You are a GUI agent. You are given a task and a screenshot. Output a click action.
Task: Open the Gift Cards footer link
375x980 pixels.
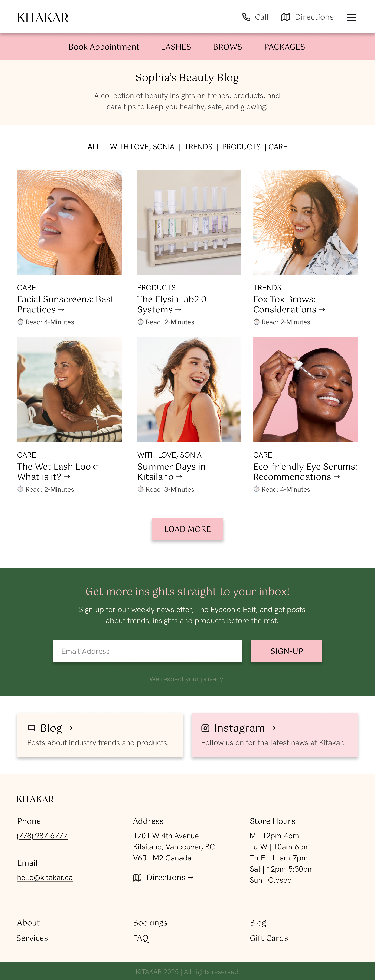[x=269, y=938]
